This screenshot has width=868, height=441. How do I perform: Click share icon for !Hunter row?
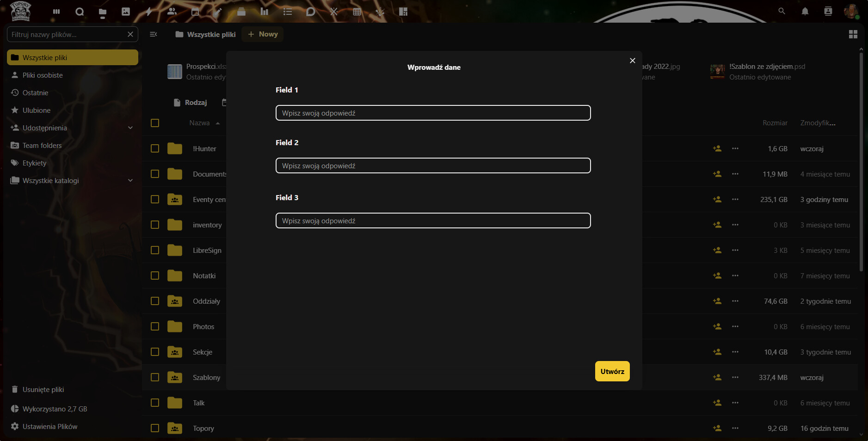pyautogui.click(x=717, y=148)
